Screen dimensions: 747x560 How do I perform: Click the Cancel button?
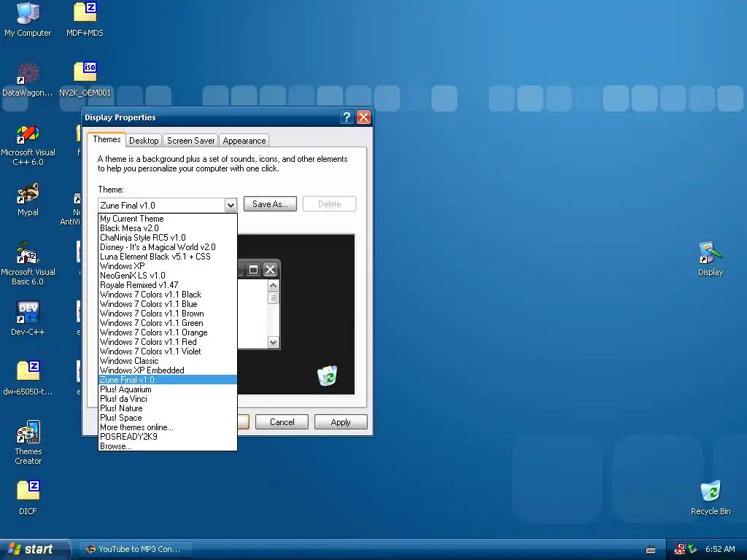[x=282, y=422]
